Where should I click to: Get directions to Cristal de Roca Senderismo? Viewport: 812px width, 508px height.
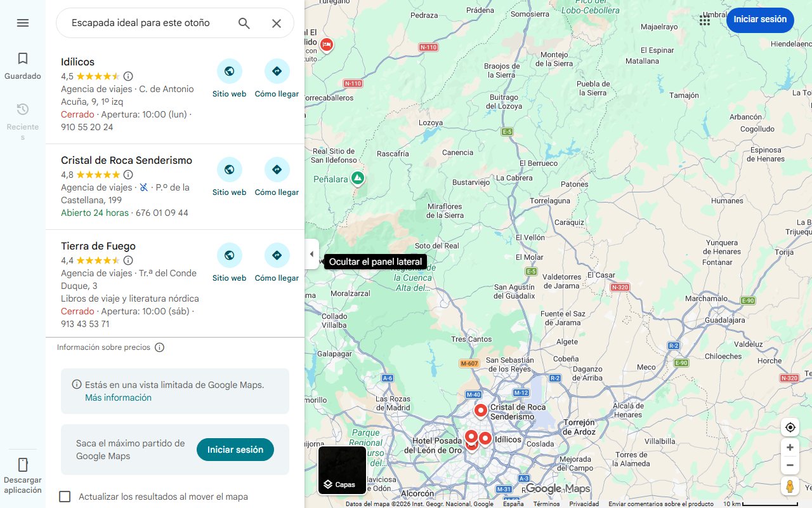click(277, 177)
